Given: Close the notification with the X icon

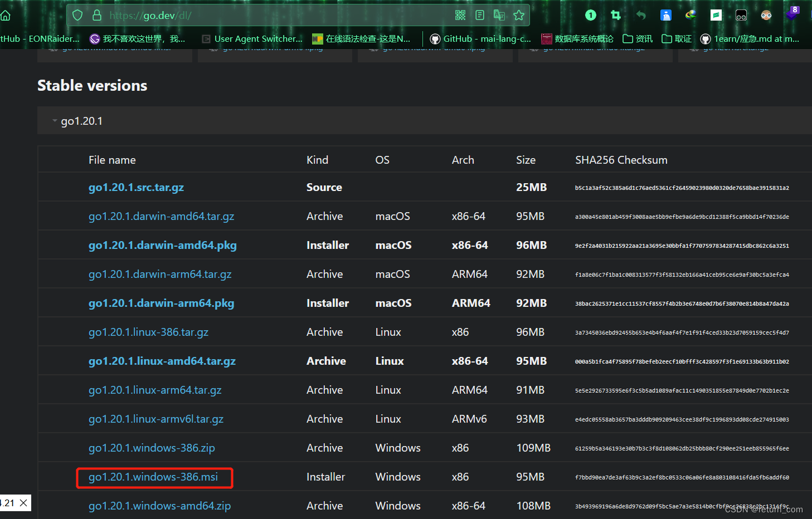Looking at the screenshot, I should (23, 503).
